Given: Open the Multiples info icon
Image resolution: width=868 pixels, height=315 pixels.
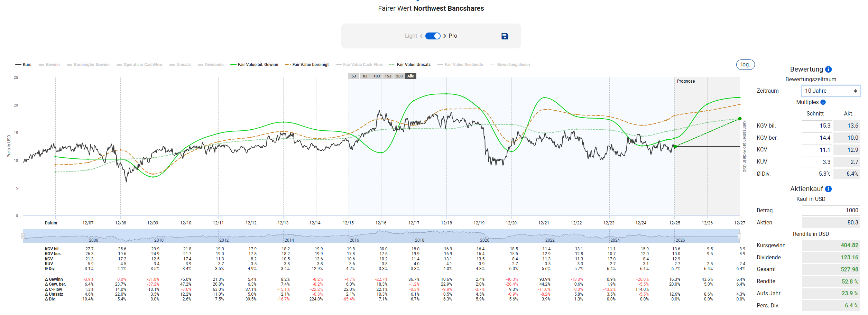Looking at the screenshot, I should (x=823, y=102).
